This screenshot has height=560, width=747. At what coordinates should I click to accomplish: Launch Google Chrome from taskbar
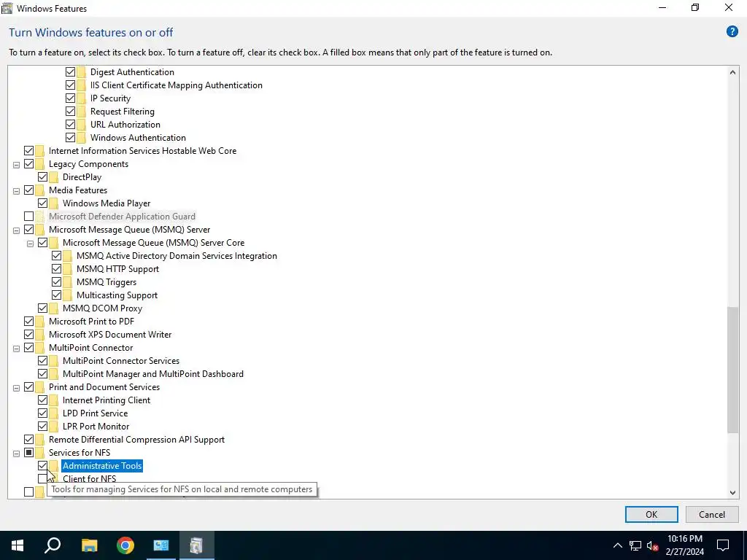(125, 545)
